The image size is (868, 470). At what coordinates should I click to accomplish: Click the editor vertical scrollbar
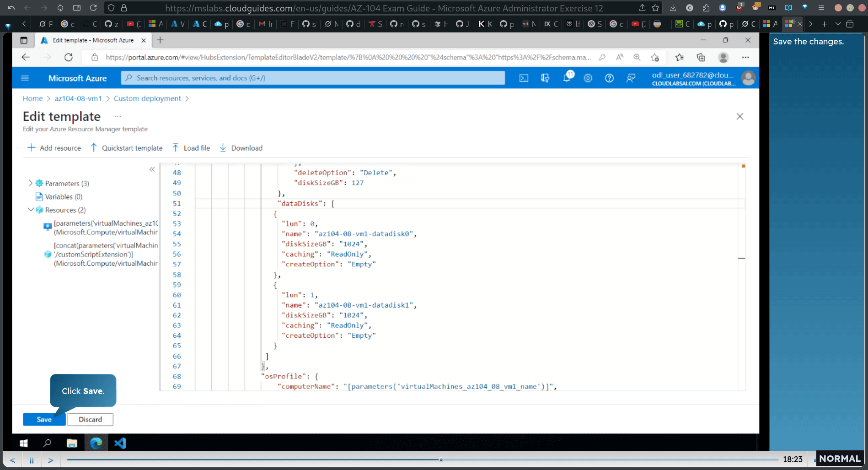pos(743,276)
